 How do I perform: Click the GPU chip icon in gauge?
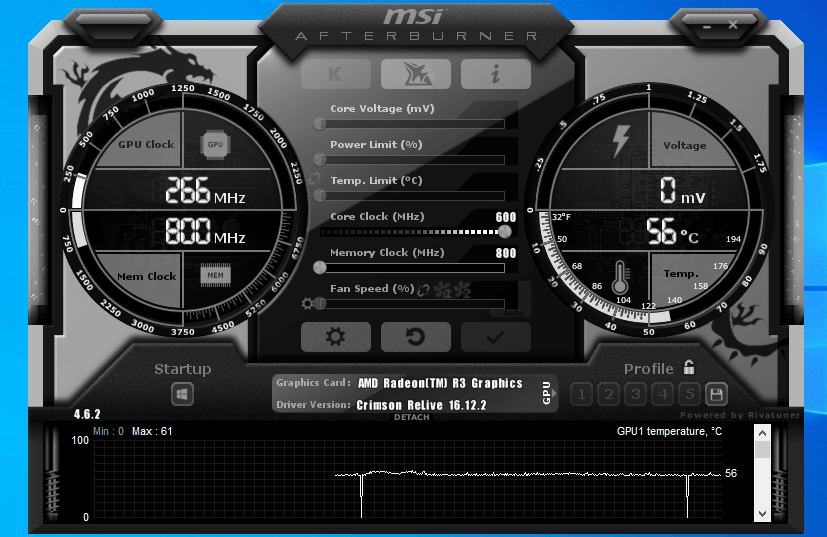[215, 144]
